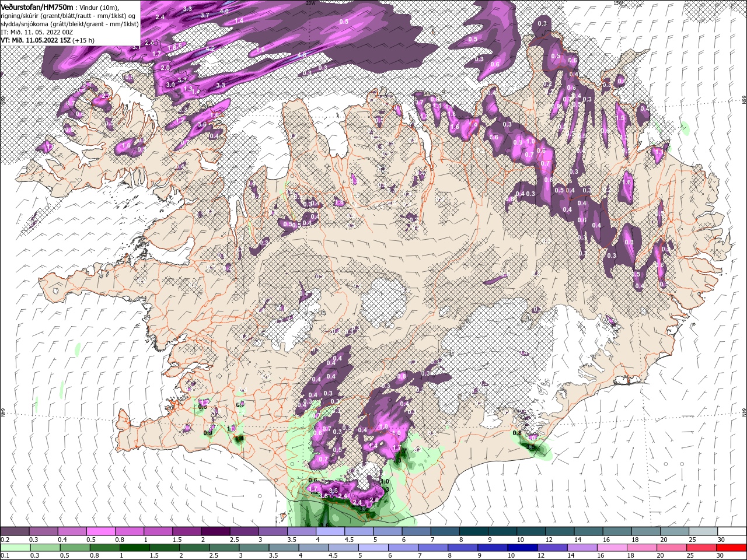Screen dimensions: 747x560
Task: Click the top legend pink swatch between 0.5 and 0.8
Action: click(100, 531)
